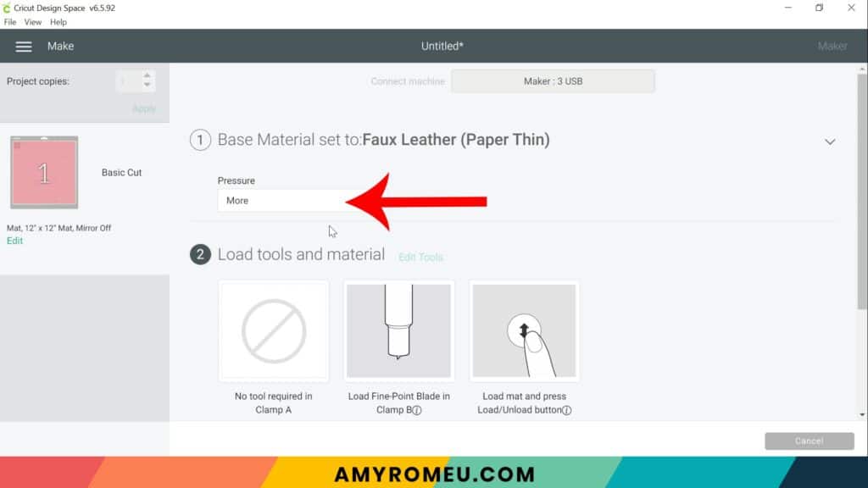Open the Pressure dropdown showing More
Viewport: 868px width, 488px height.
point(283,200)
